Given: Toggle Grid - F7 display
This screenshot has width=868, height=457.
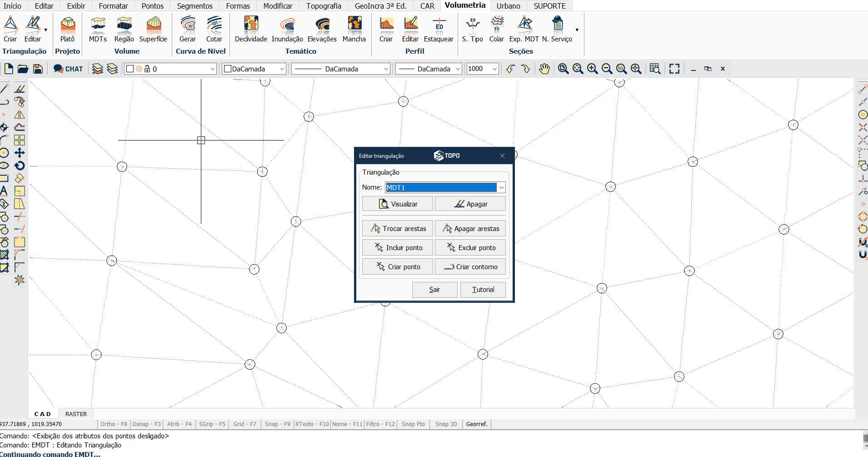Looking at the screenshot, I should coord(244,424).
